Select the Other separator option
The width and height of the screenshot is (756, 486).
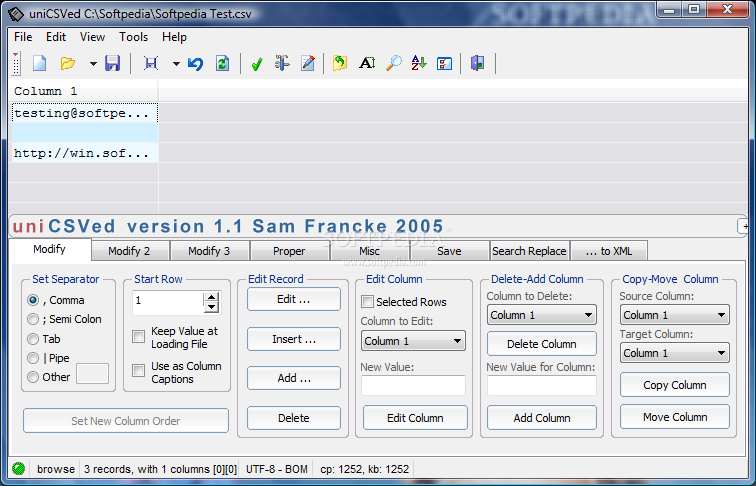click(x=33, y=377)
